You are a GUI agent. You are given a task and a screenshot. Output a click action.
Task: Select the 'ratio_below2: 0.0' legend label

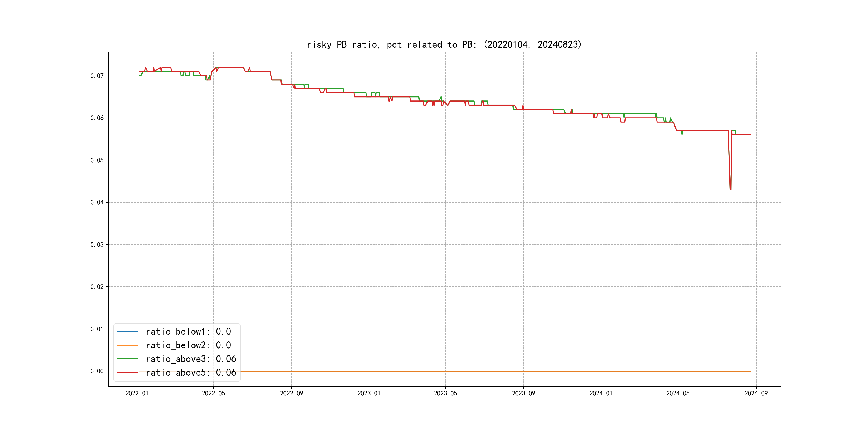coord(188,345)
